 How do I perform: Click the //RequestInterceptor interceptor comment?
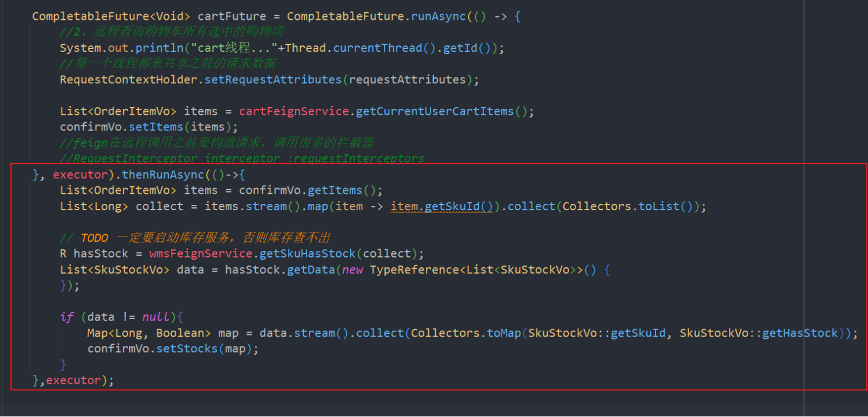coord(242,158)
